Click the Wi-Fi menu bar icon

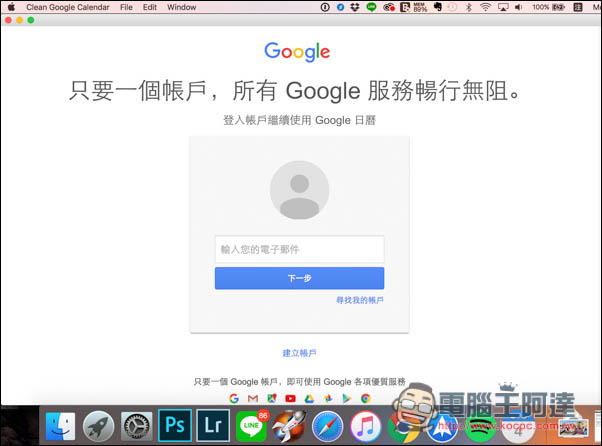point(485,7)
